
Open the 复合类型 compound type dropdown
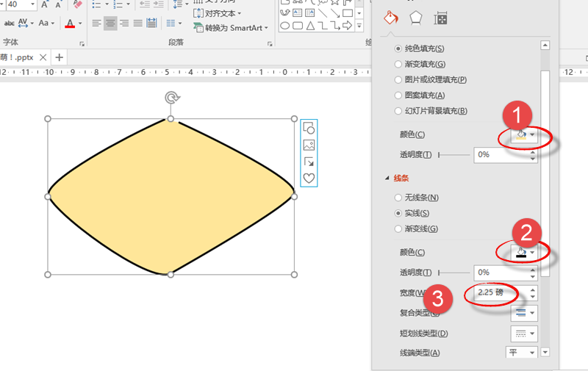point(524,313)
